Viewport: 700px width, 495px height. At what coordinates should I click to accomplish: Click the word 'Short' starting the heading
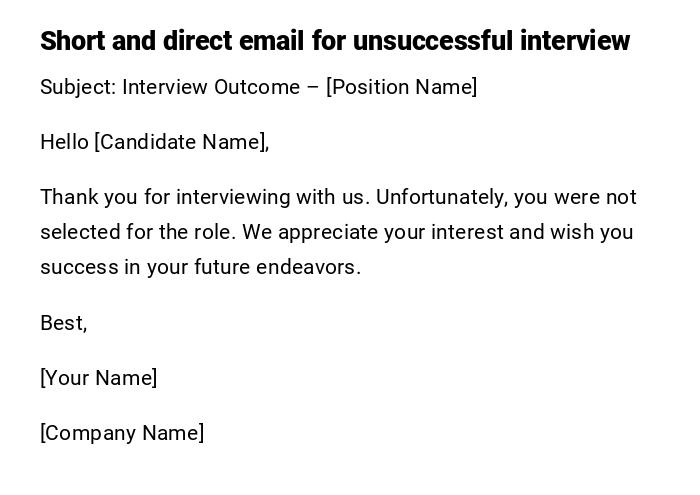pos(72,41)
